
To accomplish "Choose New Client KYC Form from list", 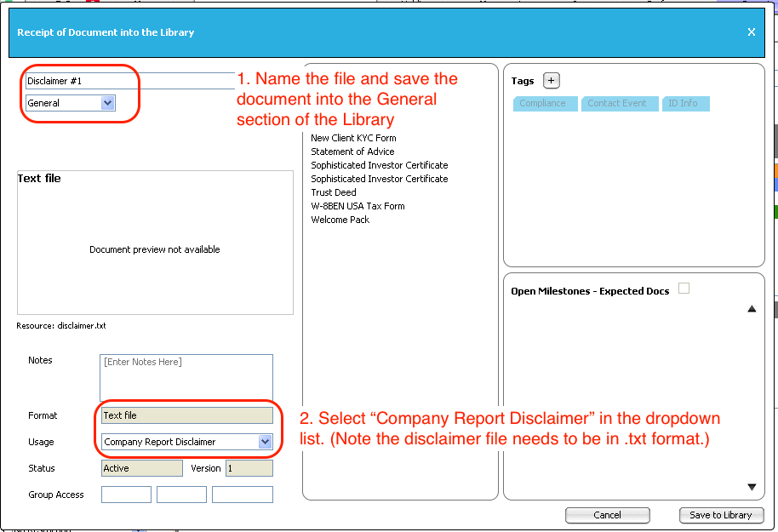I will pos(353,138).
